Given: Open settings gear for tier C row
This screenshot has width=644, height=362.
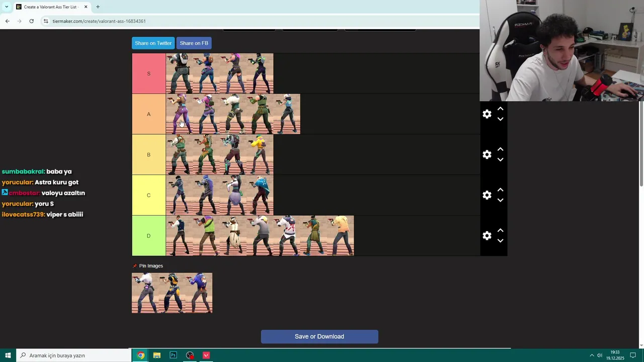Looking at the screenshot, I should pyautogui.click(x=487, y=195).
